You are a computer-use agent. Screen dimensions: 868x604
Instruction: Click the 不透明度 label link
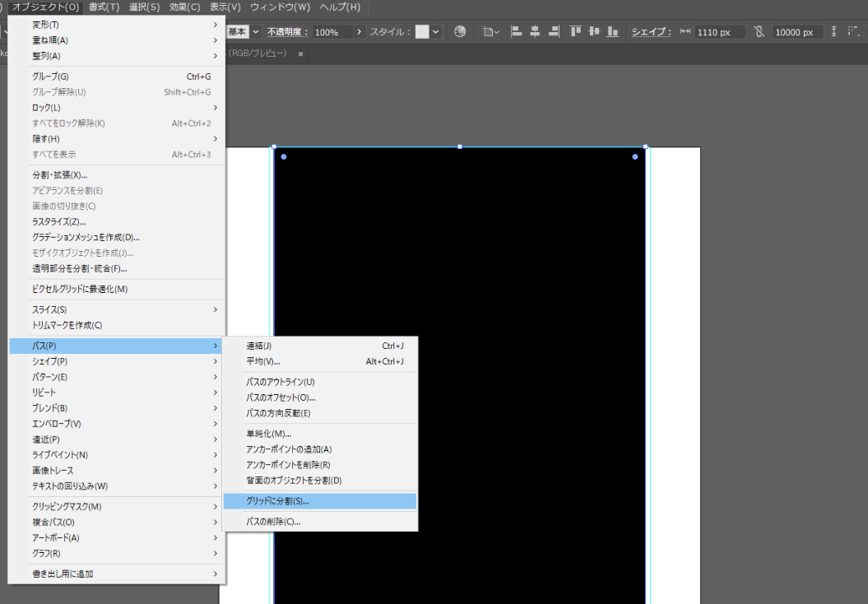(287, 32)
